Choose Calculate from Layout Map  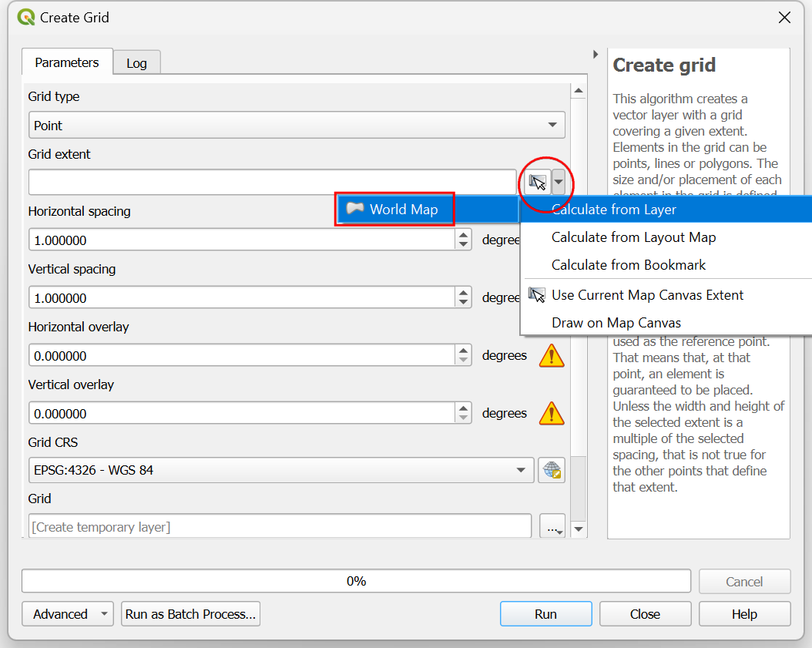[x=633, y=237]
